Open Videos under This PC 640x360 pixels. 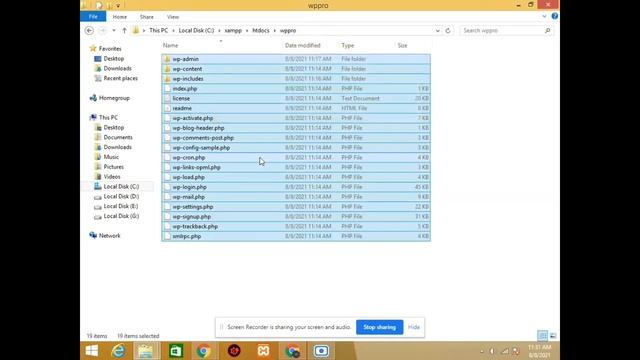(112, 177)
